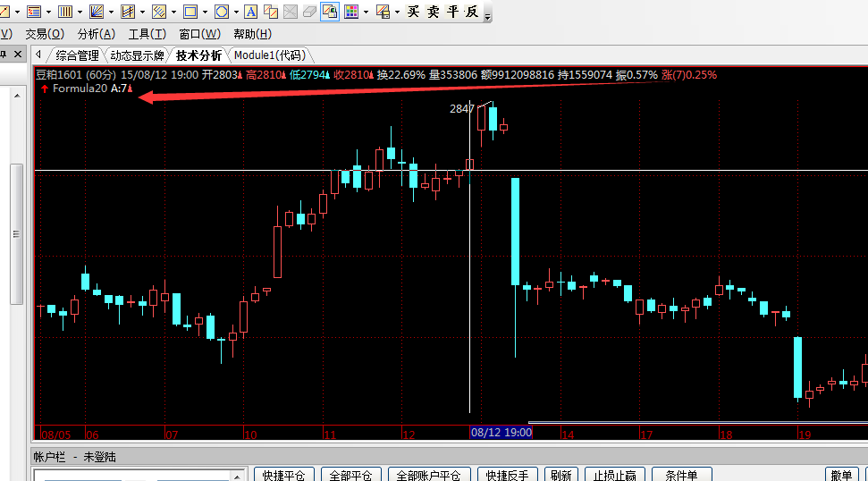Click the 08/12 19:00 time axis marker
The width and height of the screenshot is (868, 481).
[501, 433]
